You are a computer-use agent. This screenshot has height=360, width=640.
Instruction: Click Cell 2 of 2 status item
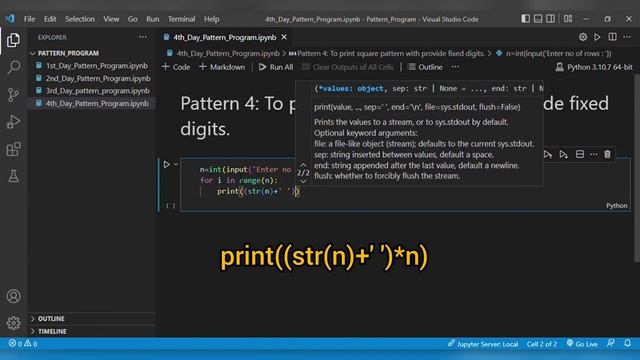[x=542, y=344]
